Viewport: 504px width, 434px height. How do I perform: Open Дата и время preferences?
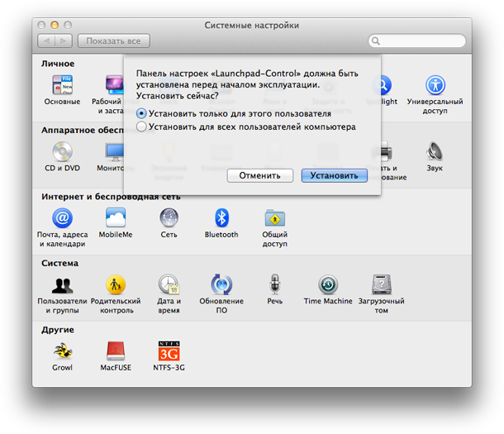click(169, 285)
